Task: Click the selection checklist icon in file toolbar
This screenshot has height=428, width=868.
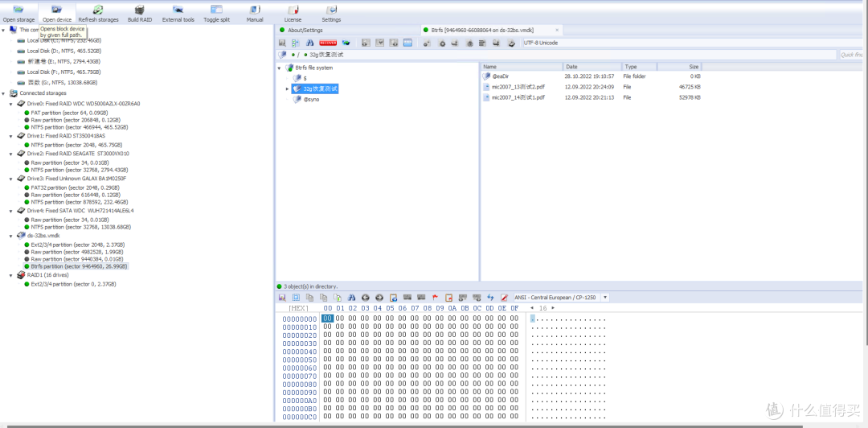Action: click(x=296, y=43)
